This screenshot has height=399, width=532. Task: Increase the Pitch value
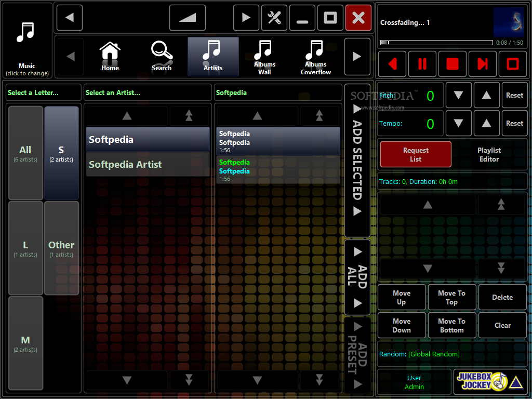pos(486,96)
